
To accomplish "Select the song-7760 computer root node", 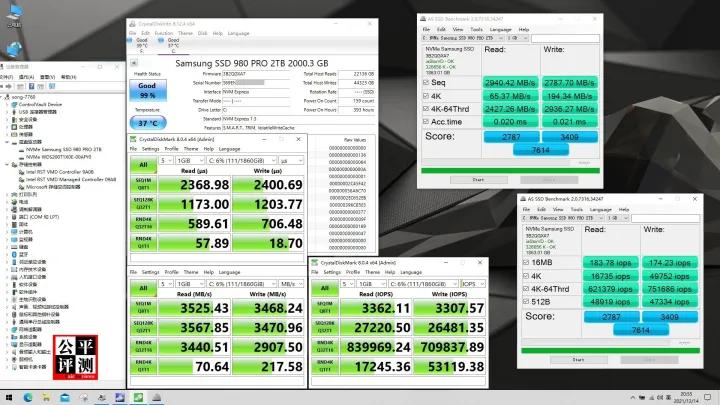I will (x=22, y=97).
